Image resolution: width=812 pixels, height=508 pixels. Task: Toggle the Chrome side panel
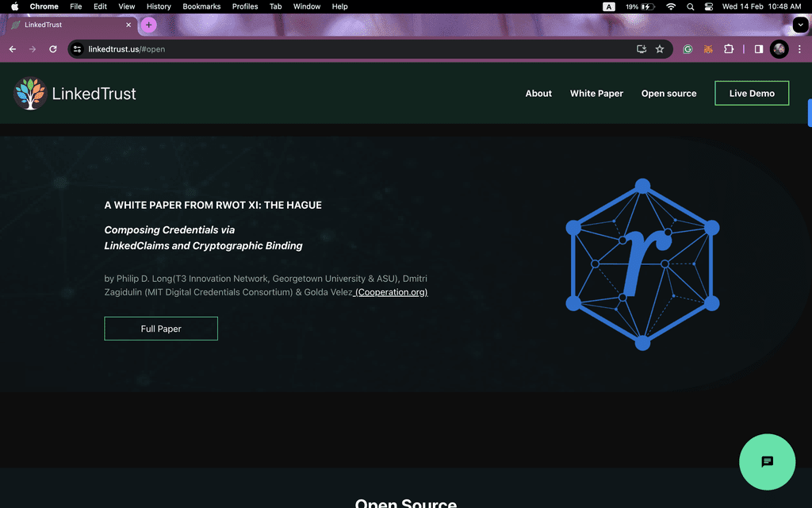click(x=759, y=49)
